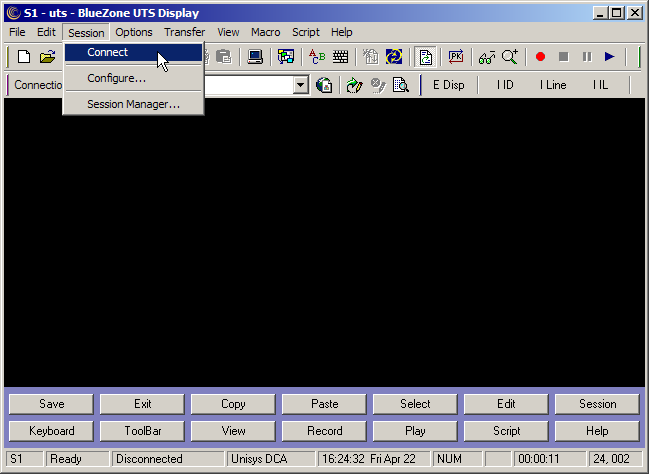Image resolution: width=649 pixels, height=474 pixels.
Task: Click the Unisys DCA status field
Action: pyautogui.click(x=271, y=459)
